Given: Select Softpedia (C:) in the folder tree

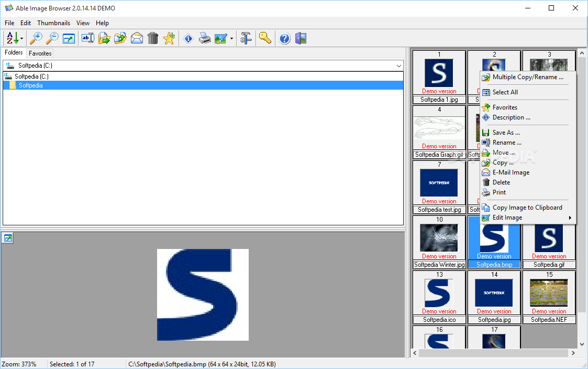Looking at the screenshot, I should 31,76.
